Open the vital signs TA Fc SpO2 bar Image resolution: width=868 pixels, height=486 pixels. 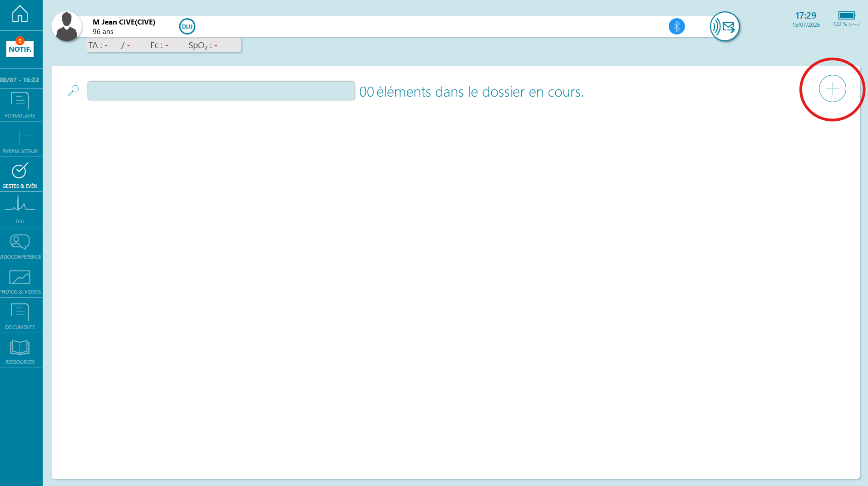(x=164, y=45)
